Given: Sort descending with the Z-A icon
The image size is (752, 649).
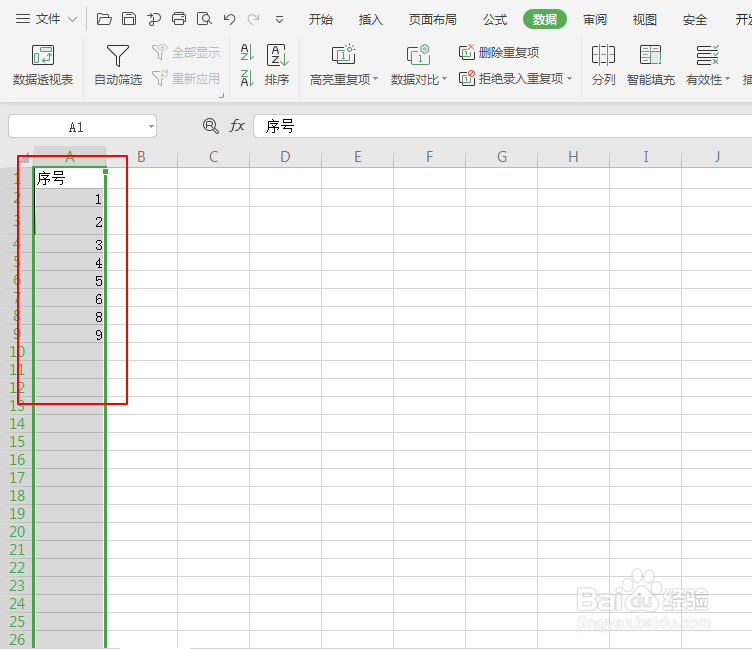Looking at the screenshot, I should coord(247,78).
